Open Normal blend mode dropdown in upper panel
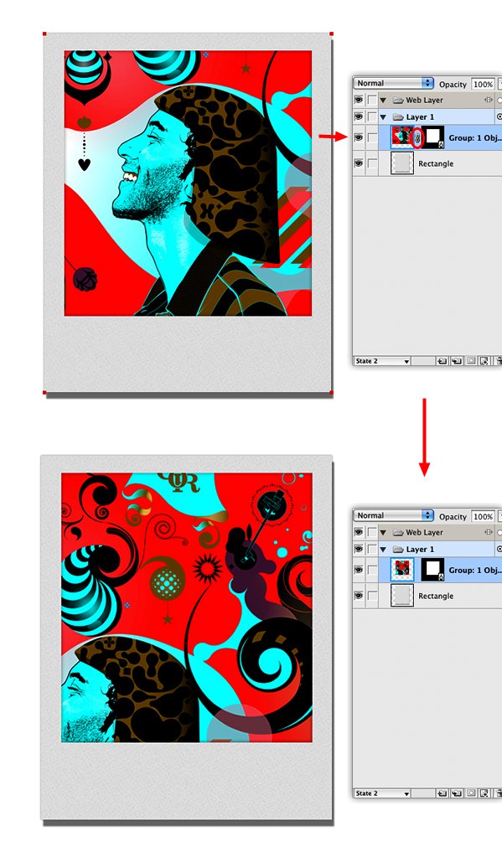This screenshot has height=868, width=502. (x=394, y=83)
